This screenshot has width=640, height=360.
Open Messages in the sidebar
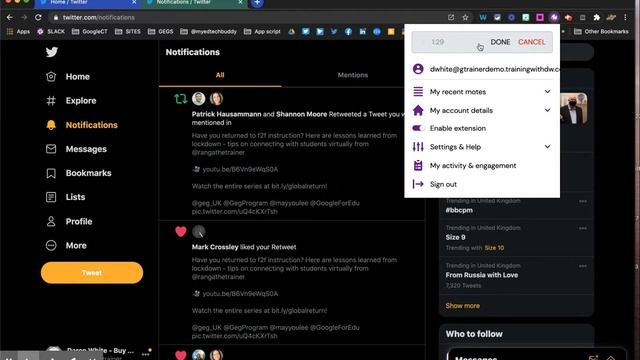76,149
